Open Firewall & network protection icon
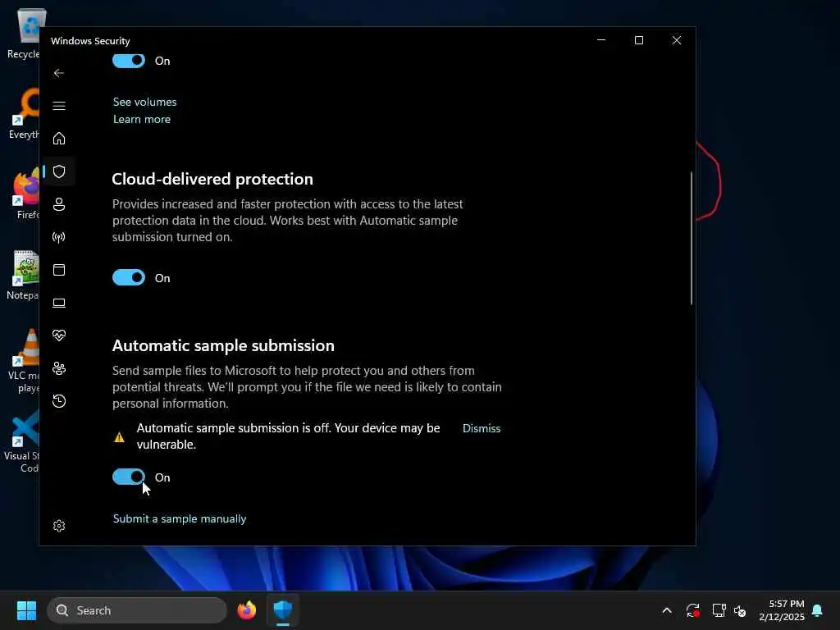This screenshot has height=630, width=840. [59, 237]
